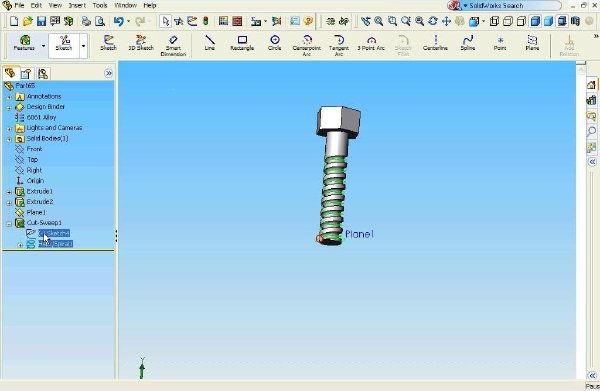Open the Undo history dropdown arrow

coord(128,21)
